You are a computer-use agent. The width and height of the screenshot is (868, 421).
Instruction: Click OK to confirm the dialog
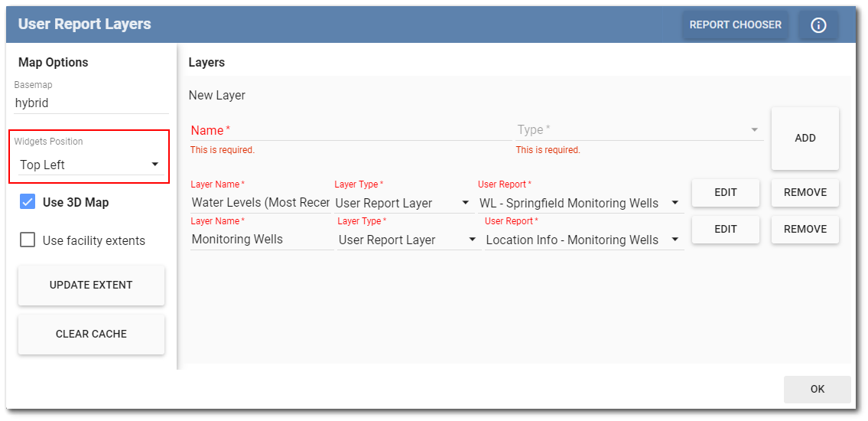(x=817, y=389)
